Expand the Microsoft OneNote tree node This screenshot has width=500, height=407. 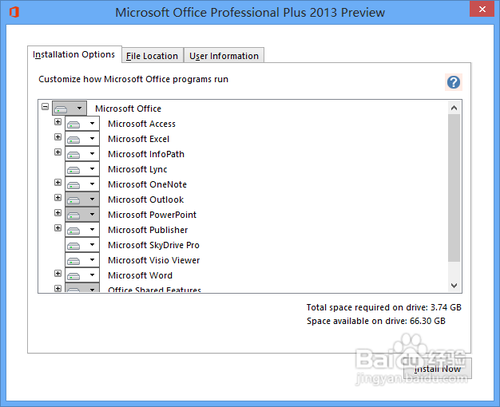pyautogui.click(x=58, y=182)
